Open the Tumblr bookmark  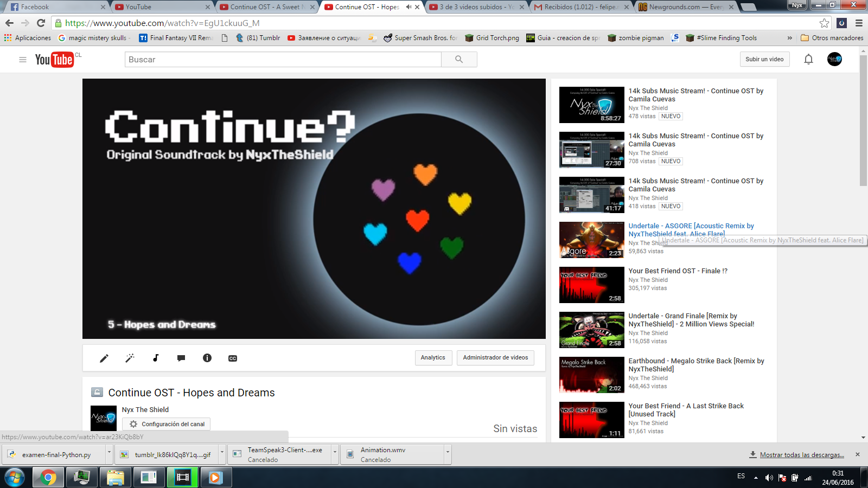pyautogui.click(x=258, y=38)
